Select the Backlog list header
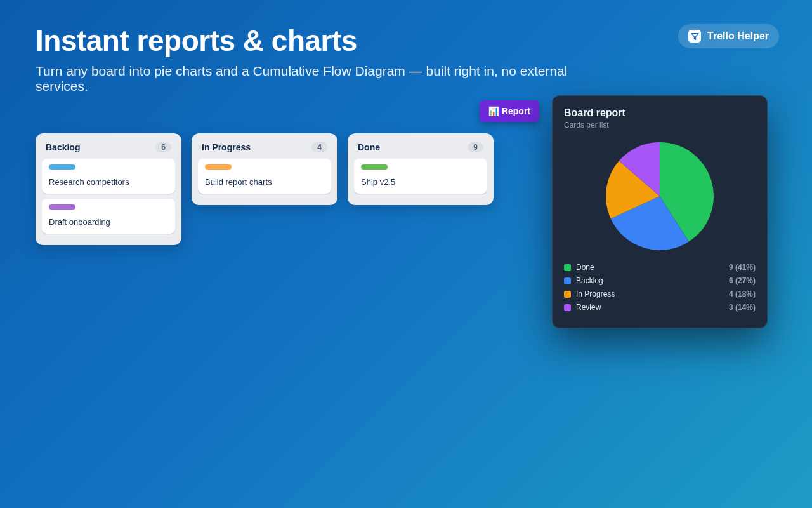The width and height of the screenshot is (812, 508). [63, 147]
